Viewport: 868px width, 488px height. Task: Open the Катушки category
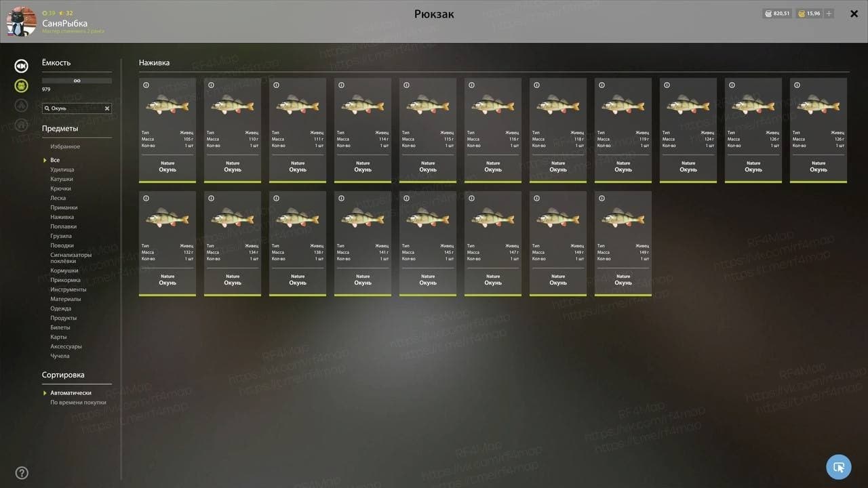pos(62,179)
